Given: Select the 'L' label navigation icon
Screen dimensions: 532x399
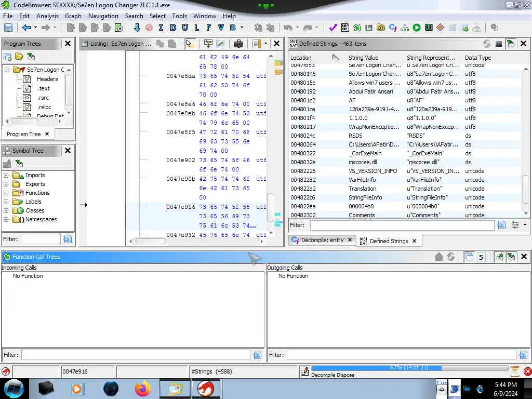Looking at the screenshot, I should [x=197, y=28].
